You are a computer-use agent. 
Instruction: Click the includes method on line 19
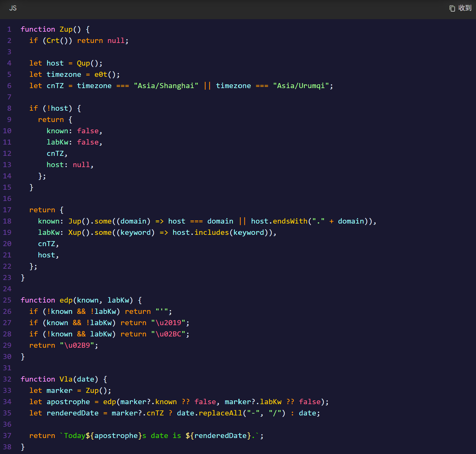pyautogui.click(x=212, y=233)
